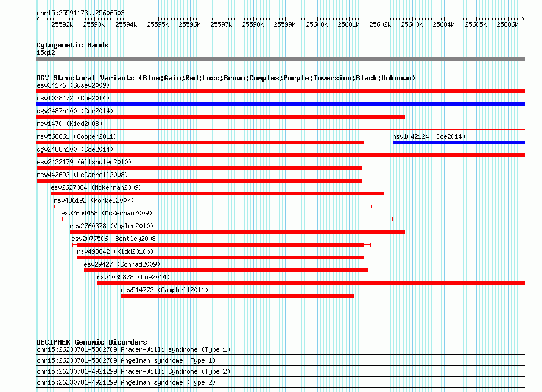Click esv2422179 (Altshuler2010) label
Viewport: 542px width, 392px height.
click(84, 162)
